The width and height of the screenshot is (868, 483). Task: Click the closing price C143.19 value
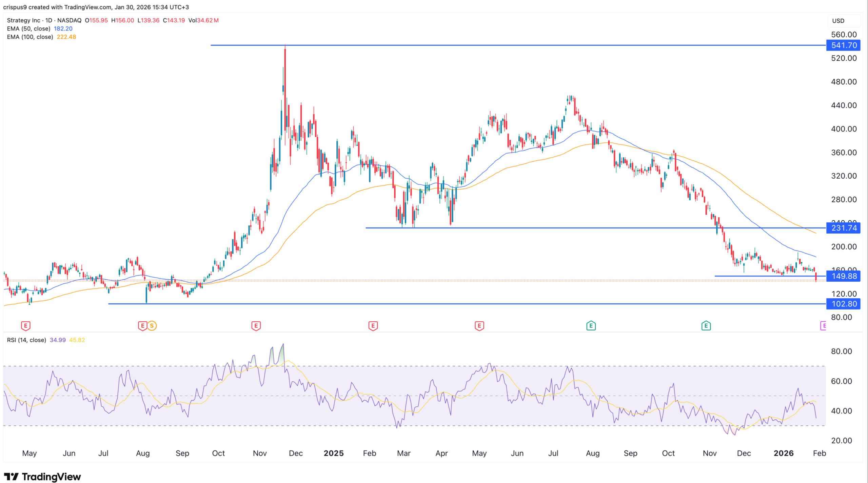pos(174,20)
